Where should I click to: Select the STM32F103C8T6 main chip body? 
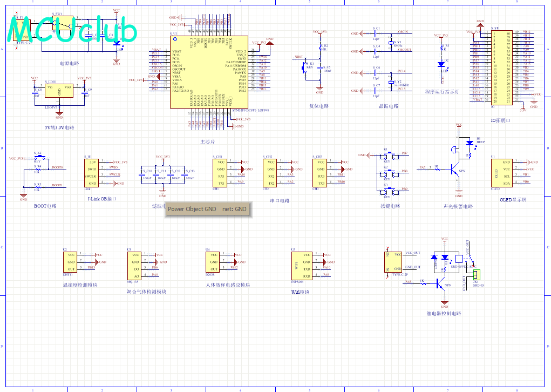point(209,72)
